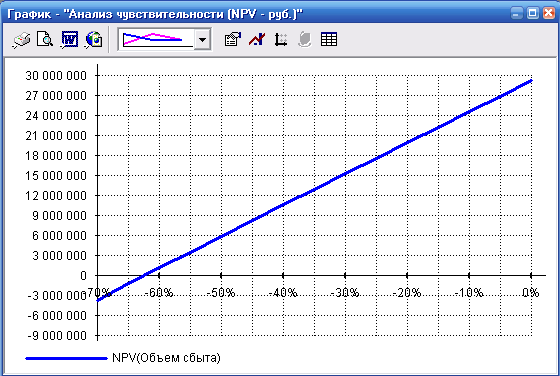The height and width of the screenshot is (376, 560).
Task: Click the Print chart icon
Action: pyautogui.click(x=22, y=39)
